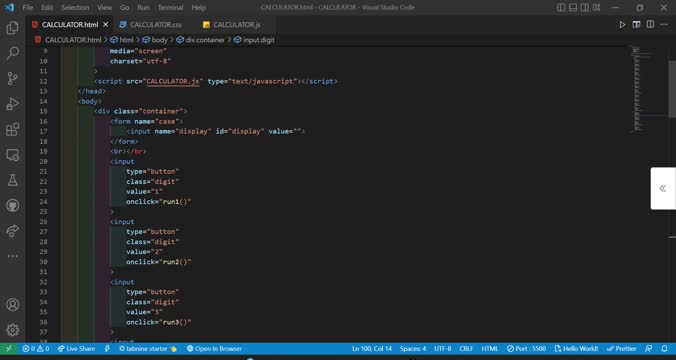Open the Explorer view in activity bar

coord(13,28)
